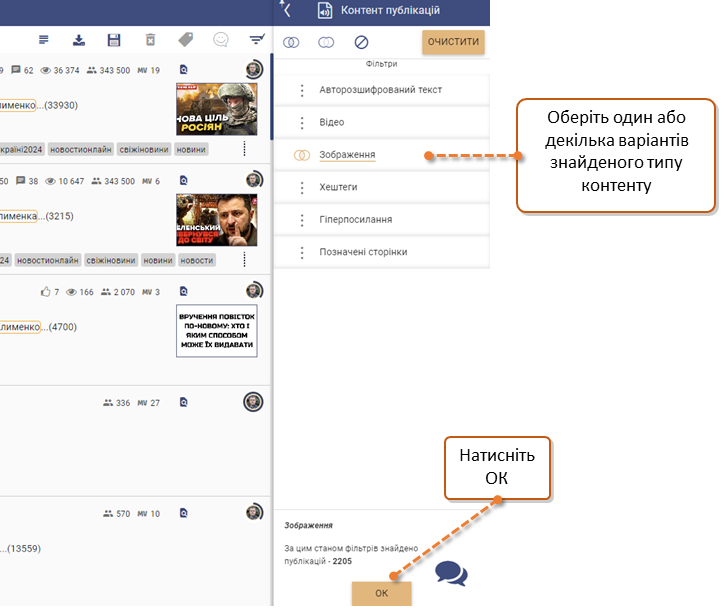727x608 pixels.
Task: Click document search icon in 36 374 views row
Action: (184, 70)
